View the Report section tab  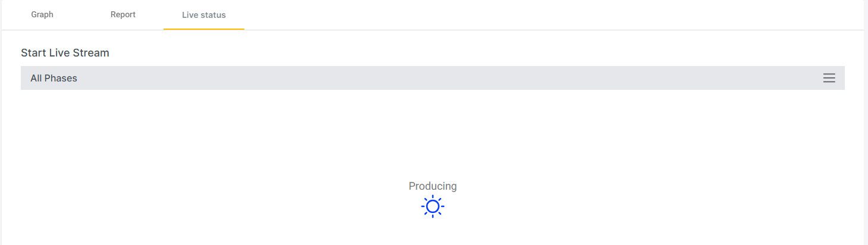tap(123, 15)
